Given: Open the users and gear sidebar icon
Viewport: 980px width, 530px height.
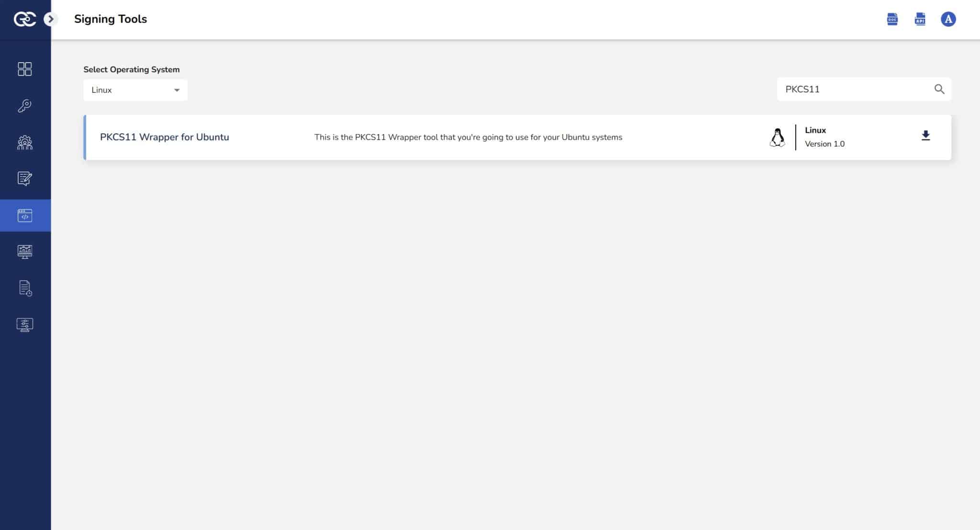Looking at the screenshot, I should coord(25,142).
